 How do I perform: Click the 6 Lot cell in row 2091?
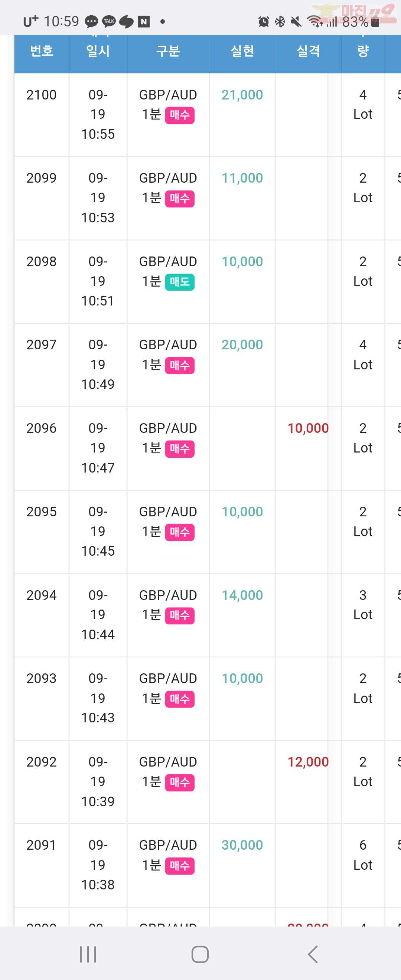[x=363, y=855]
